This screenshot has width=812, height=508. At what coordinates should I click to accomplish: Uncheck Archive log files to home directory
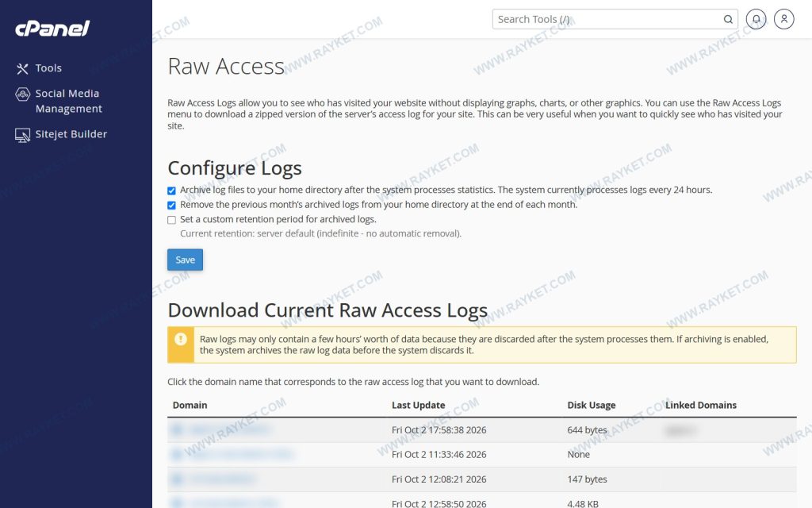point(172,190)
